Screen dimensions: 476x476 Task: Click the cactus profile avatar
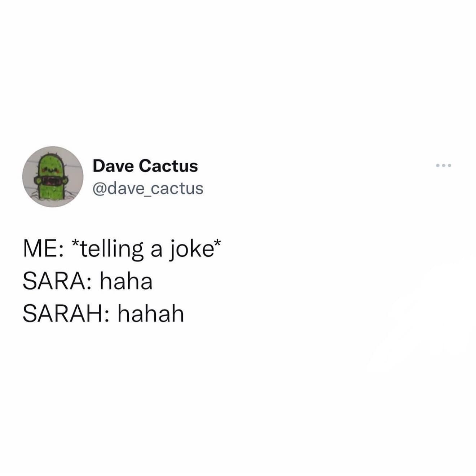click(x=53, y=177)
